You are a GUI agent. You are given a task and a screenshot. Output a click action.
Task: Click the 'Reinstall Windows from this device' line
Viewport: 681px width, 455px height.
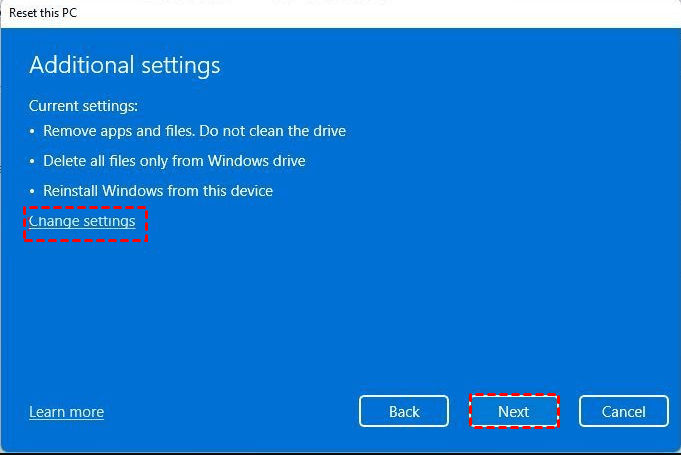click(x=158, y=191)
